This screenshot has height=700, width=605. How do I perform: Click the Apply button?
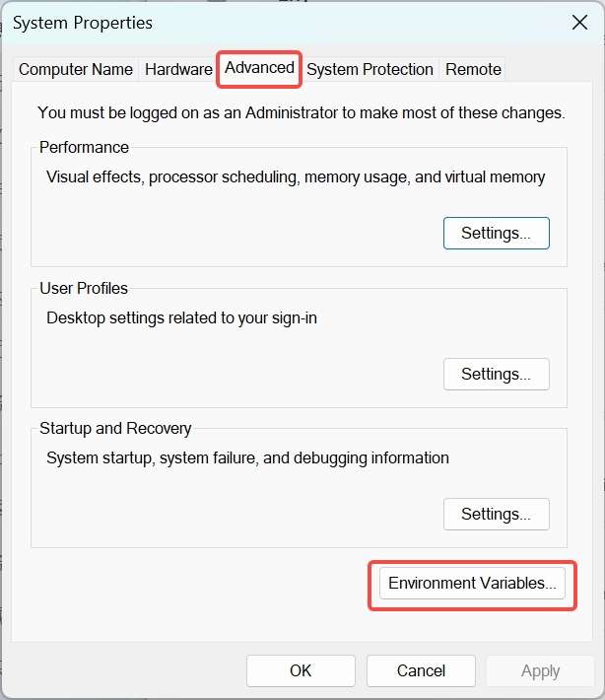click(x=540, y=670)
